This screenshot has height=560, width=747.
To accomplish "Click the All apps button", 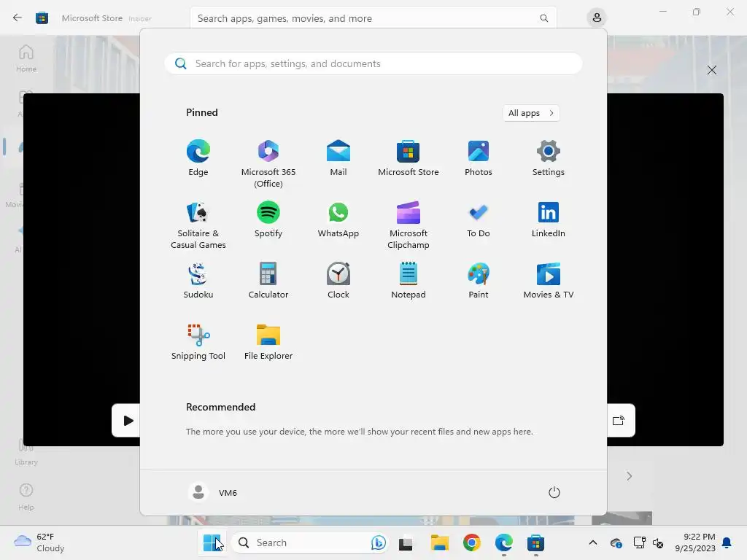I will point(531,113).
